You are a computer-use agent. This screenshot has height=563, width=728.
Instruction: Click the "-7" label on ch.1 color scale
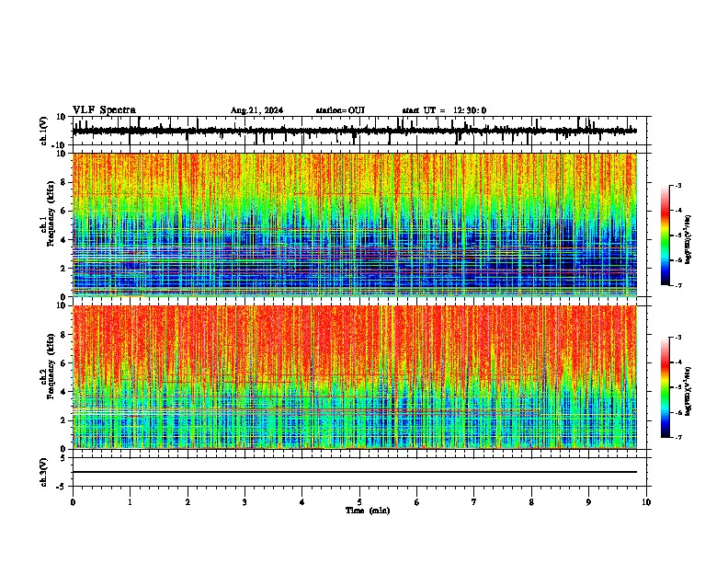tap(677, 285)
